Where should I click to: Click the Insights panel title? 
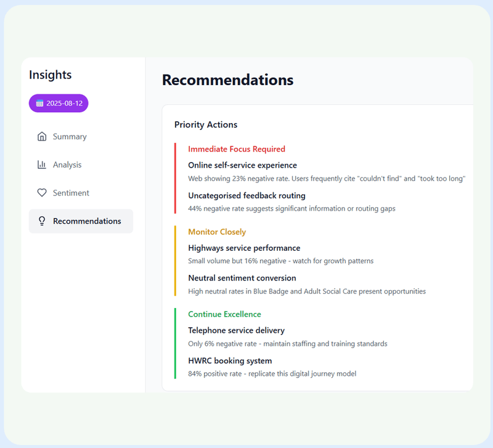(x=50, y=75)
